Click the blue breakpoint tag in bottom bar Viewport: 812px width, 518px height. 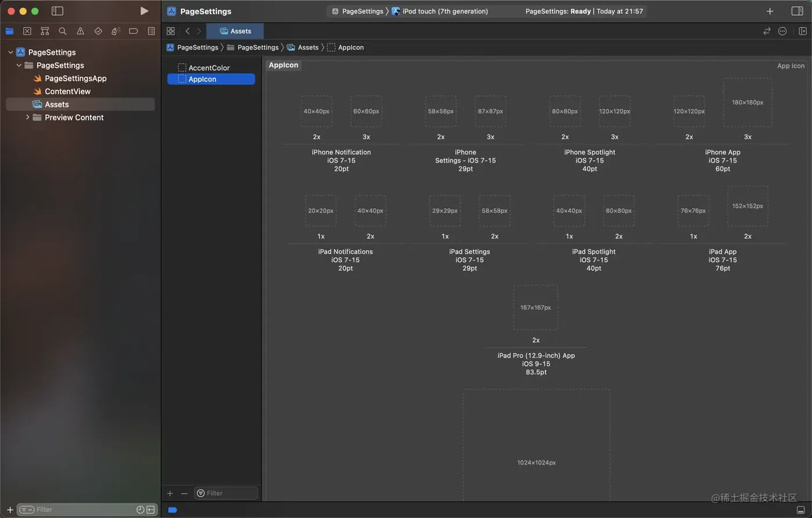coord(172,510)
